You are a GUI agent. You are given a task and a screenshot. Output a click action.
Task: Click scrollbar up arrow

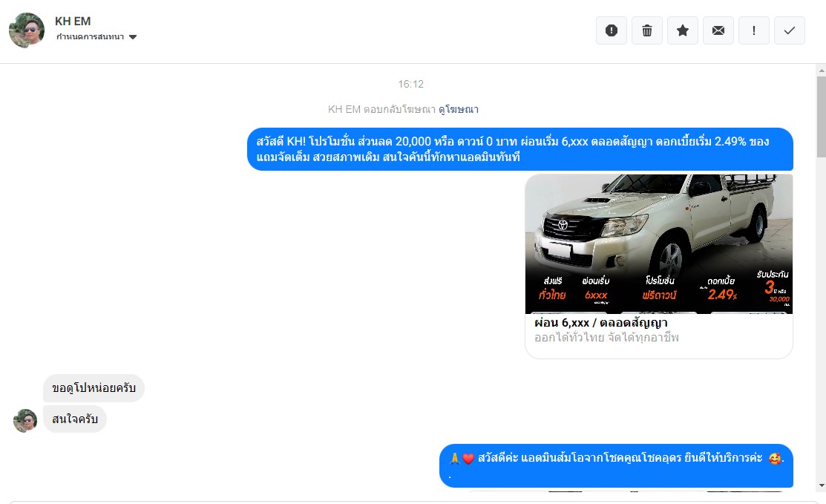(x=822, y=70)
